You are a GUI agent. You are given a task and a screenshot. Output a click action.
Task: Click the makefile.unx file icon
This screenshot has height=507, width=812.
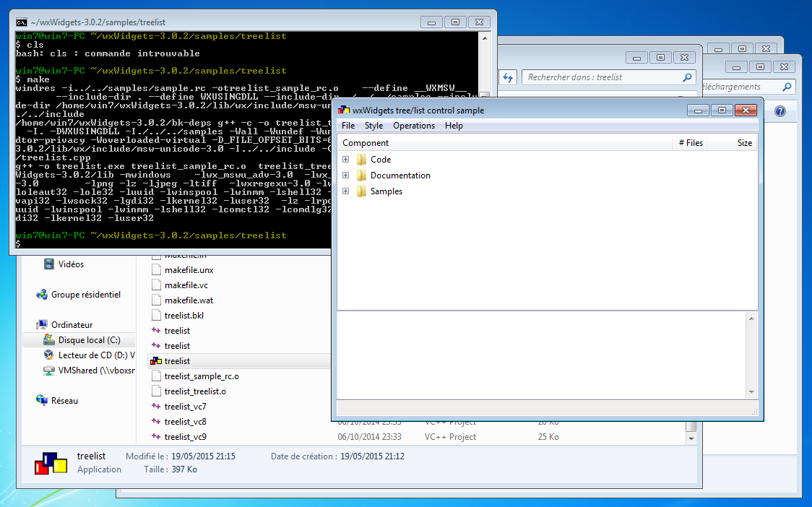point(156,270)
